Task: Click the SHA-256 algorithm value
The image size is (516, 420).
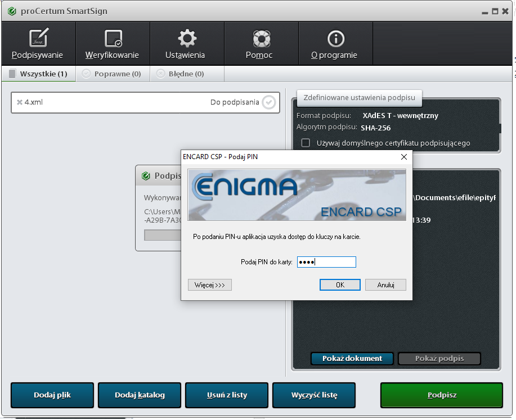Action: point(375,128)
